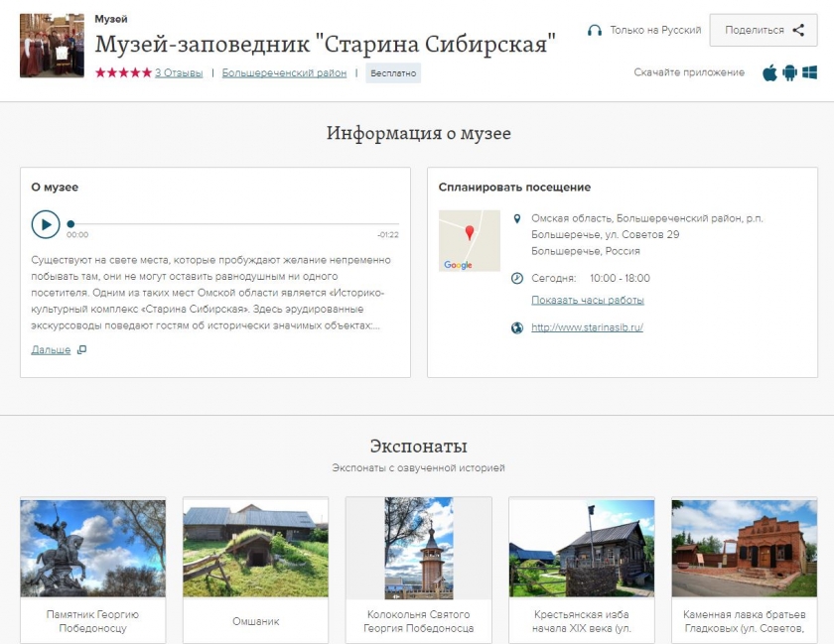
Task: Open the Windows app download icon
Action: (809, 72)
